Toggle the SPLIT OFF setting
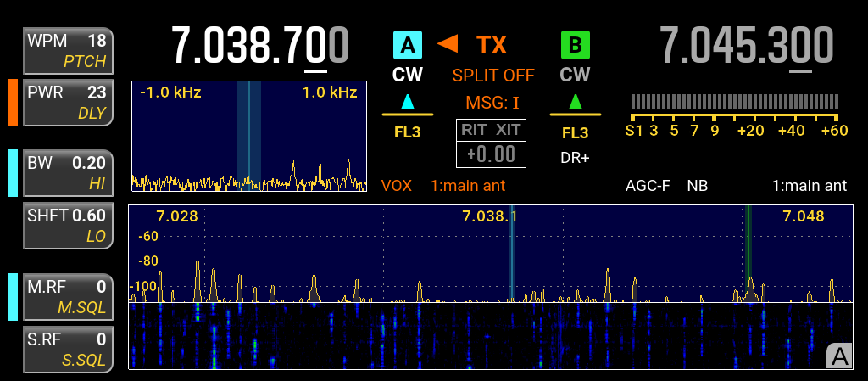 point(492,76)
